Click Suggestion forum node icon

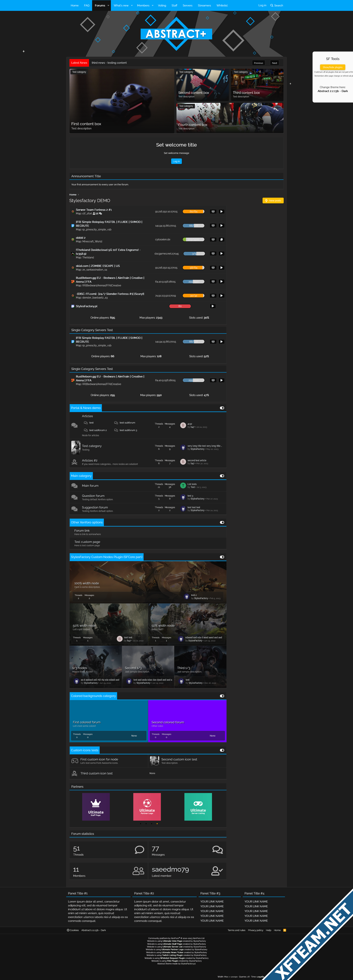tap(74, 509)
